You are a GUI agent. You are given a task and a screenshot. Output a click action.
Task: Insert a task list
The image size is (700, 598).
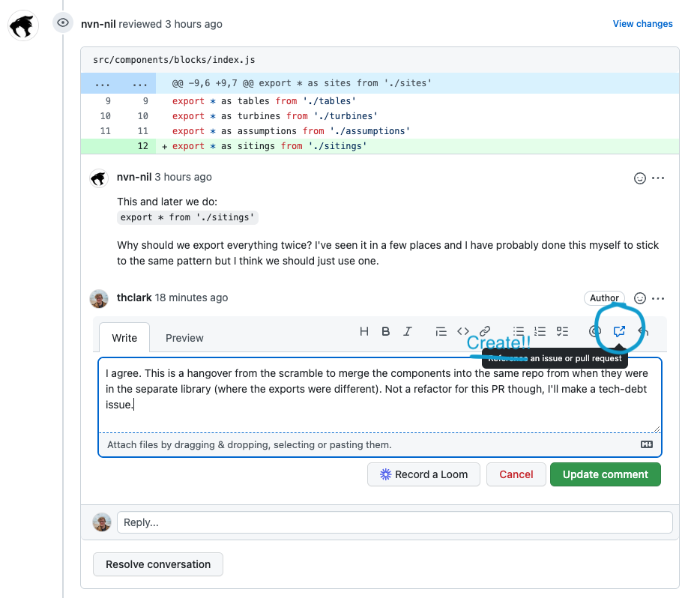pyautogui.click(x=563, y=331)
